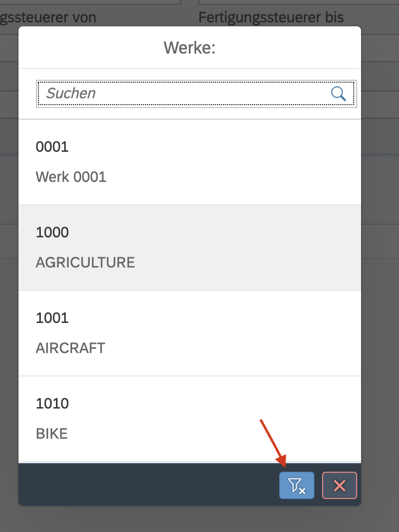Click the Werke: dialog title
The height and width of the screenshot is (532, 399).
point(189,48)
